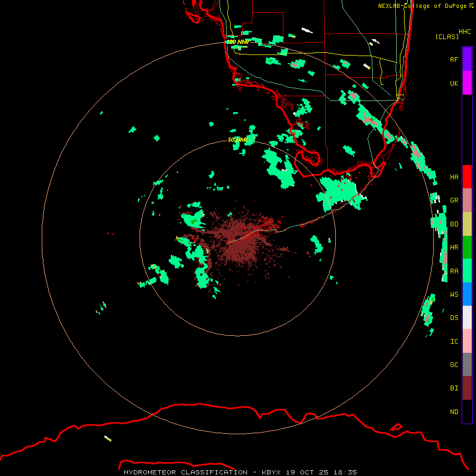The height and width of the screenshot is (476, 476).
Task: Click the 'HHC' product label
Action: point(465,32)
